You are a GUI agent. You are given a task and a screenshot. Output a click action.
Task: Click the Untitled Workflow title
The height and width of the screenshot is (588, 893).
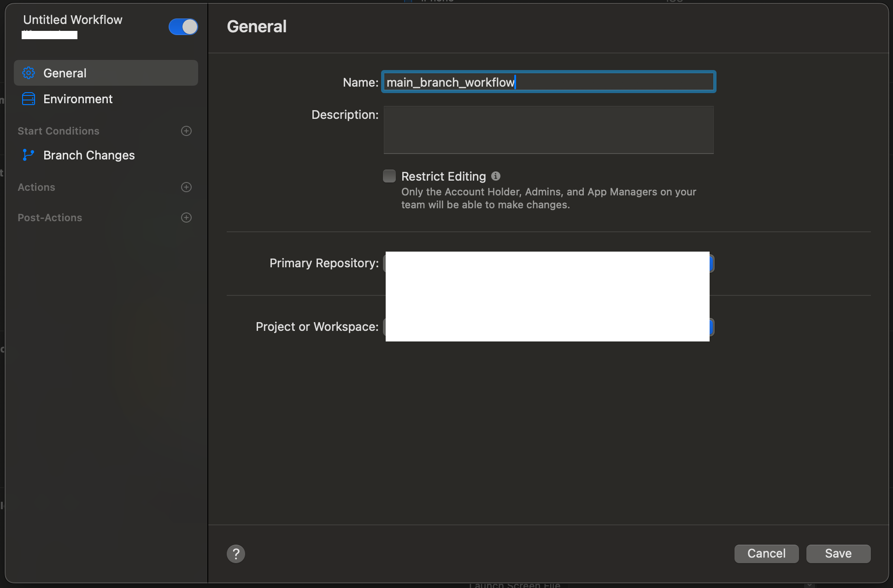point(73,20)
